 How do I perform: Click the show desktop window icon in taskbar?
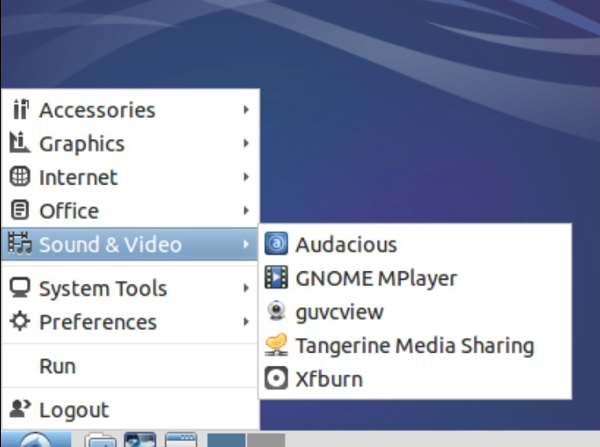pyautogui.click(x=181, y=440)
